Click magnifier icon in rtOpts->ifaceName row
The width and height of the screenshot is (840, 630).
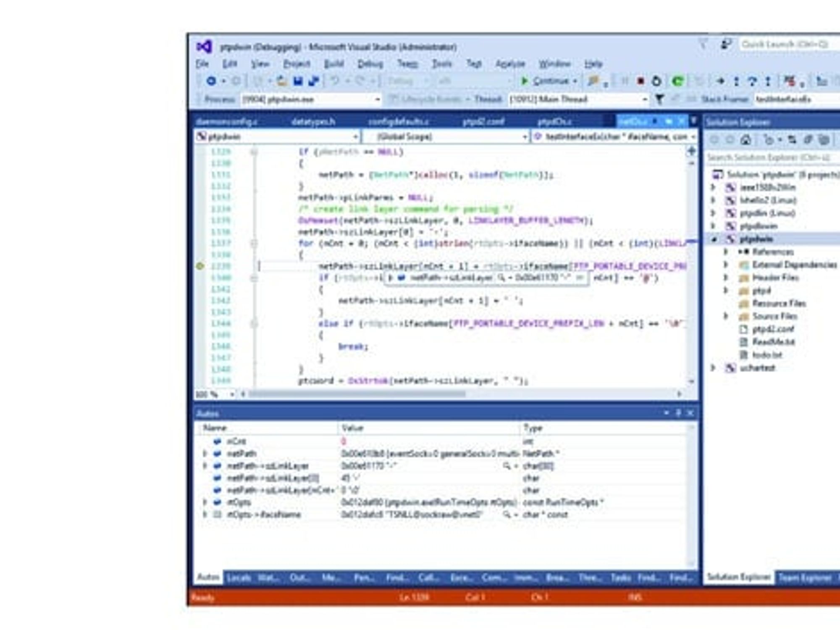point(506,514)
